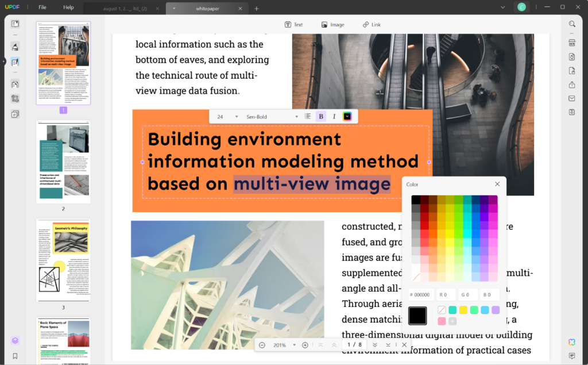Image resolution: width=588 pixels, height=365 pixels.
Task: Click the Link tool button
Action: click(x=372, y=24)
